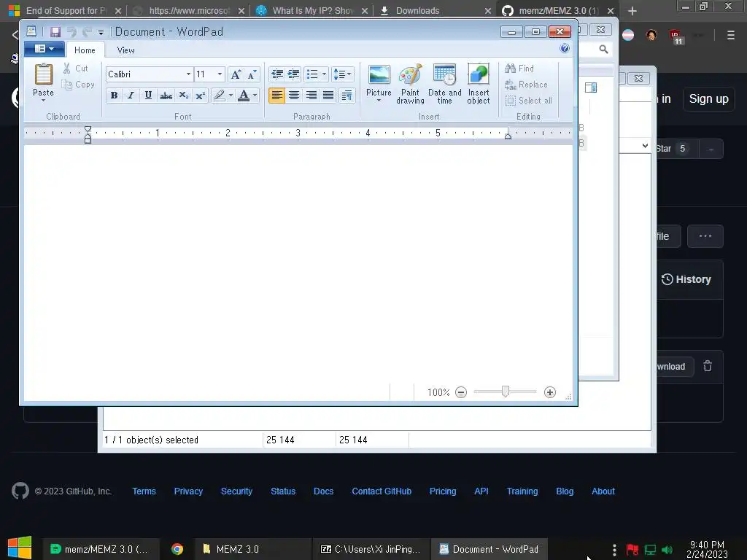Click Copy in the Clipboard group
The image size is (747, 560).
pos(78,85)
